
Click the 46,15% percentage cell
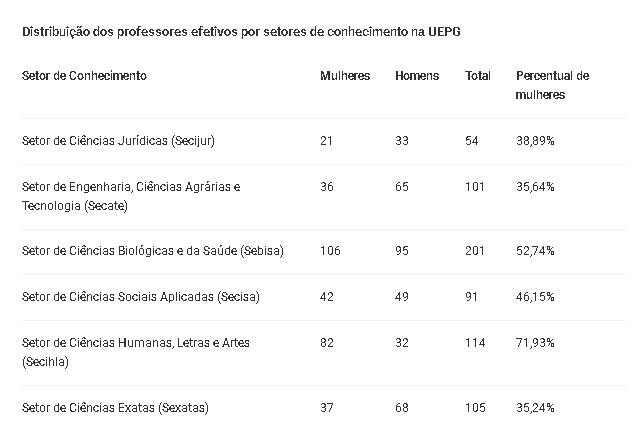click(x=535, y=296)
